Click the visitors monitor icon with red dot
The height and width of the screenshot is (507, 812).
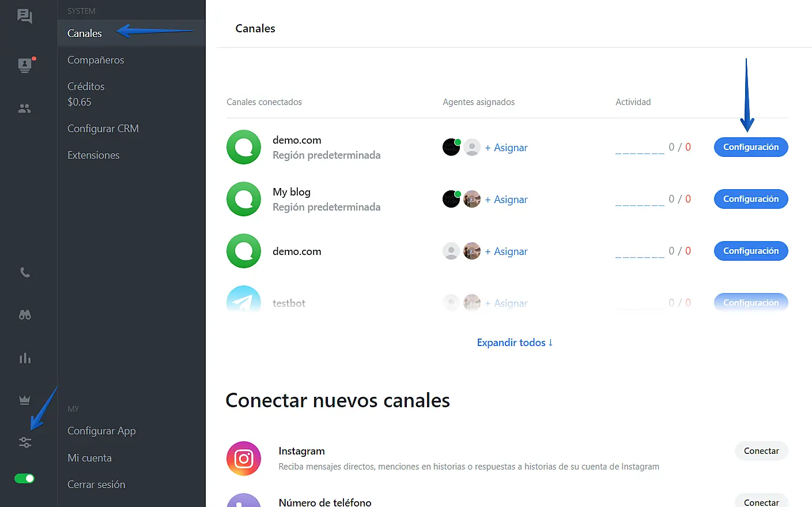pos(25,65)
